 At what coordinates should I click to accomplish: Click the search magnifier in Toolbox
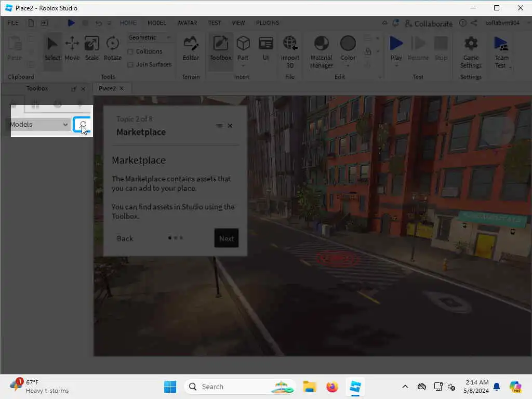(83, 125)
